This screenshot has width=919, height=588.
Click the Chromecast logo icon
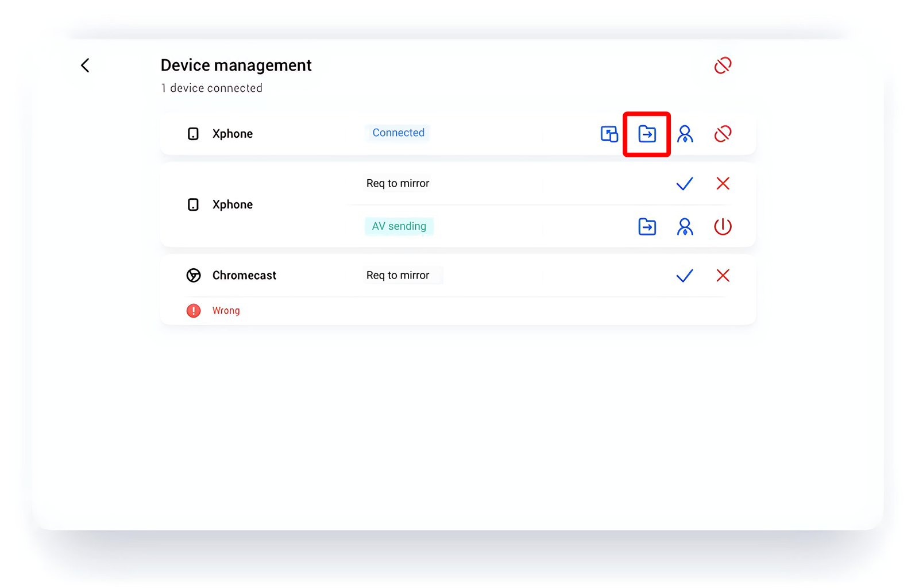click(194, 276)
